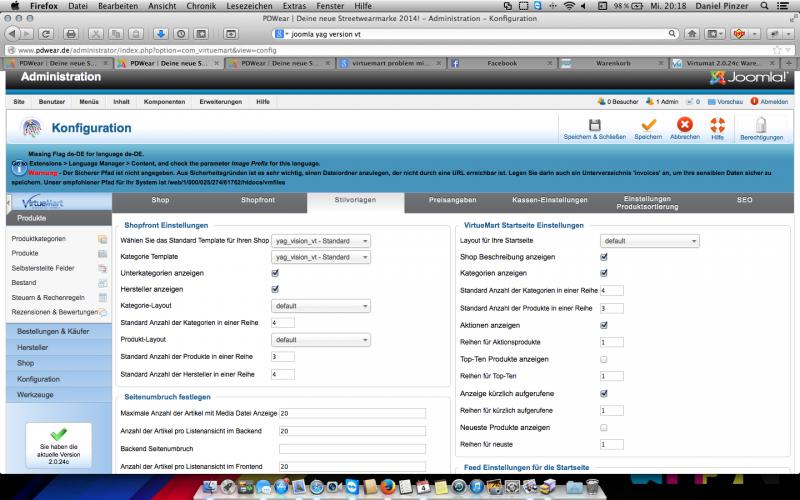Click the Rezensionen & Bewertungen speech bubble icon
The height and width of the screenshot is (500, 800).
pyautogui.click(x=102, y=312)
